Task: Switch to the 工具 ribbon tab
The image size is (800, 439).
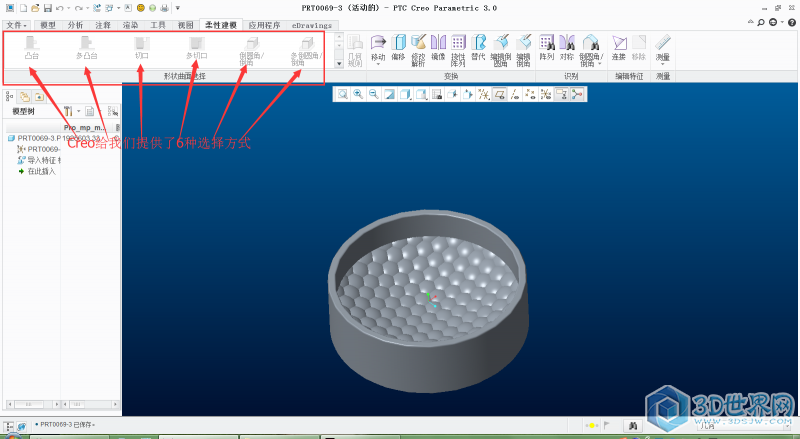Action: point(158,25)
